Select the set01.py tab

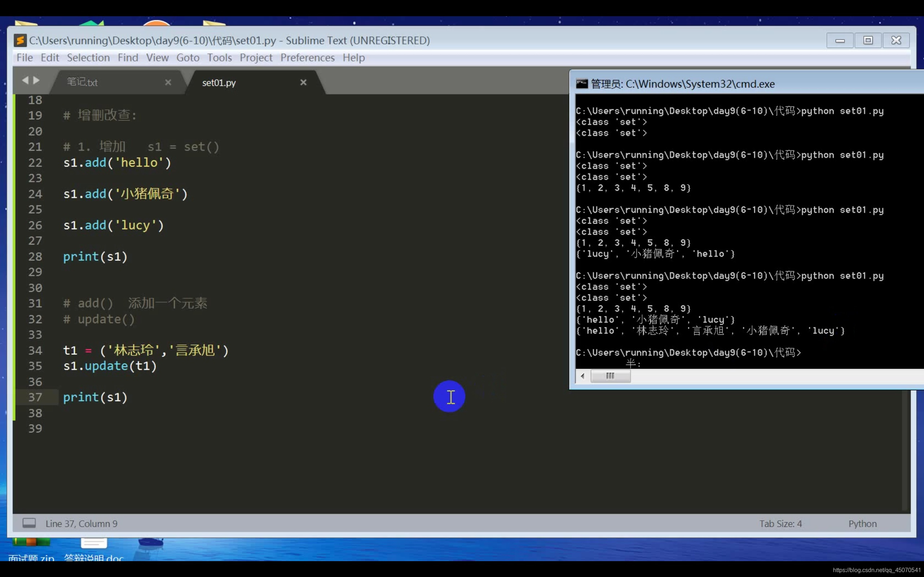(219, 83)
